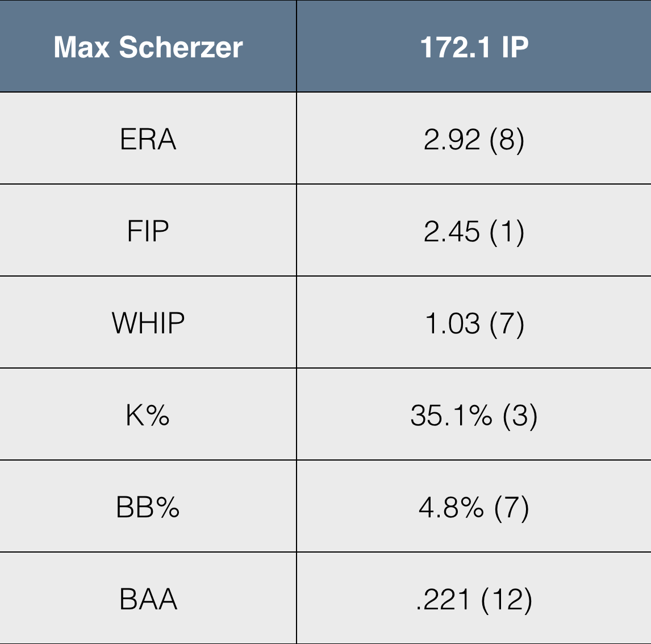Image resolution: width=651 pixels, height=644 pixels.
Task: Click the K% row label
Action: tap(148, 415)
